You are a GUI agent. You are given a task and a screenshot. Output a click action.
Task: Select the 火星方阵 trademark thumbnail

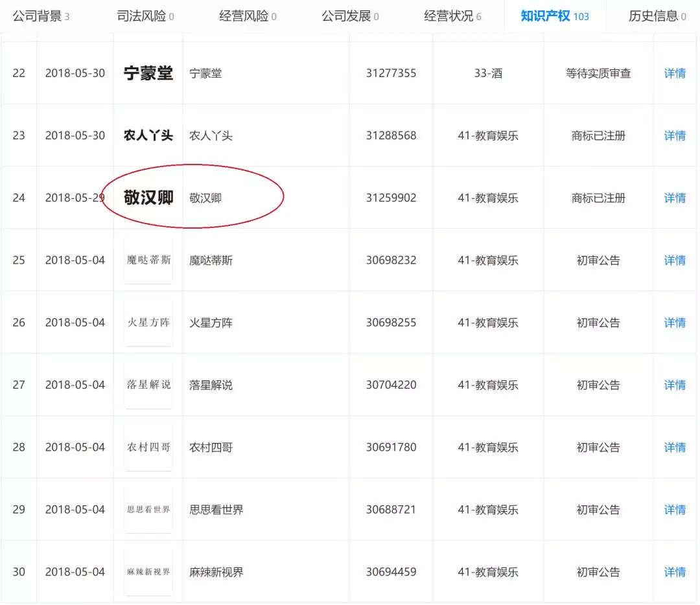pyautogui.click(x=148, y=323)
